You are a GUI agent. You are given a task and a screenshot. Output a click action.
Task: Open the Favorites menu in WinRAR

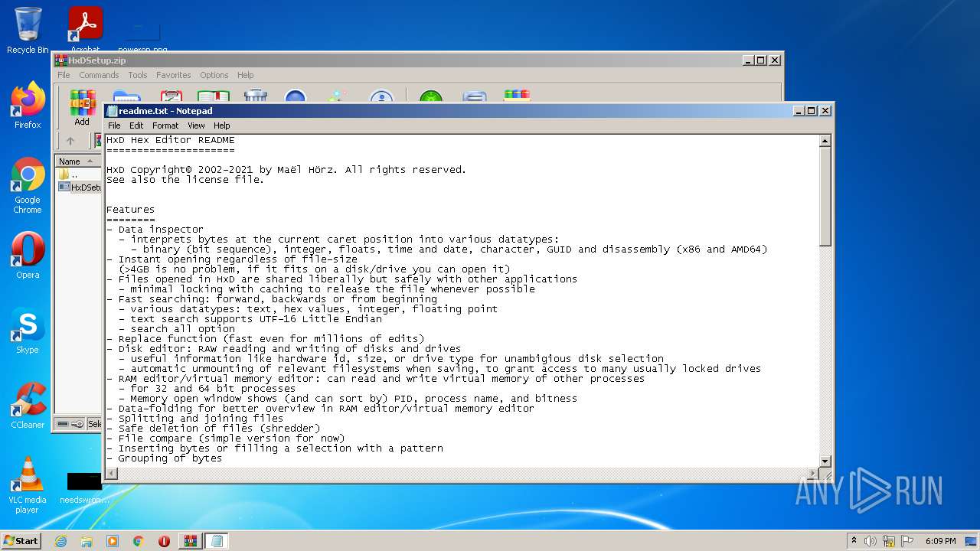click(174, 75)
